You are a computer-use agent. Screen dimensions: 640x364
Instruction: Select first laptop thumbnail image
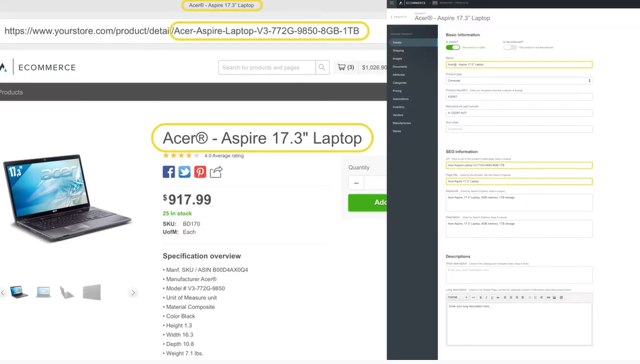(19, 292)
